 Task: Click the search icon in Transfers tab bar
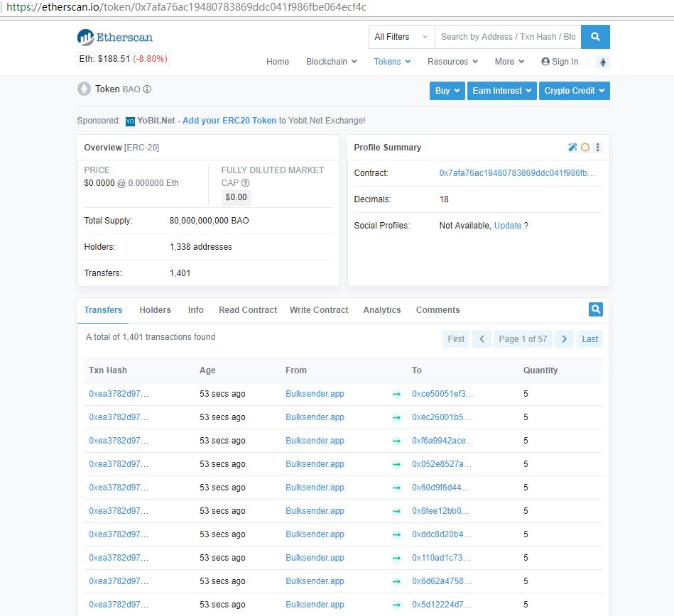click(595, 309)
